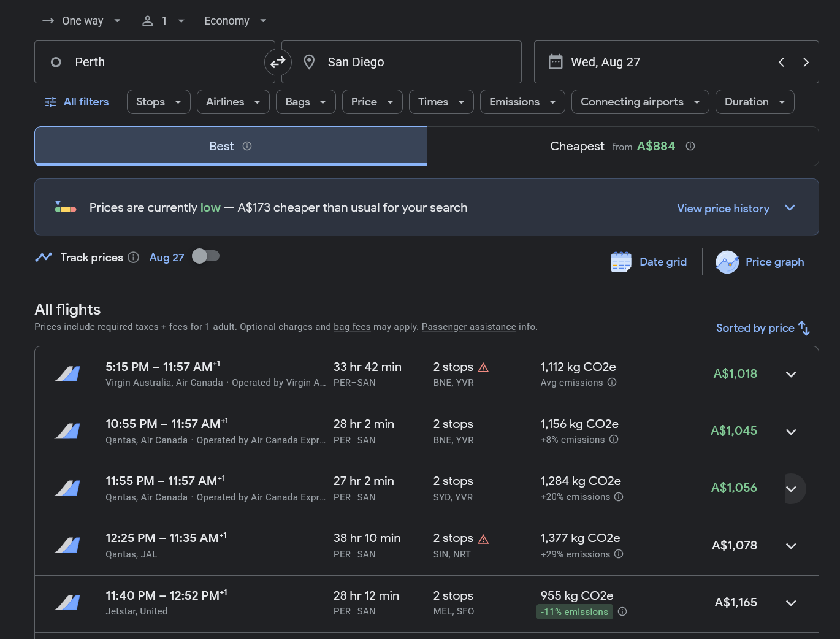Expand the A$1,165 flight details
The height and width of the screenshot is (639, 840).
791,603
